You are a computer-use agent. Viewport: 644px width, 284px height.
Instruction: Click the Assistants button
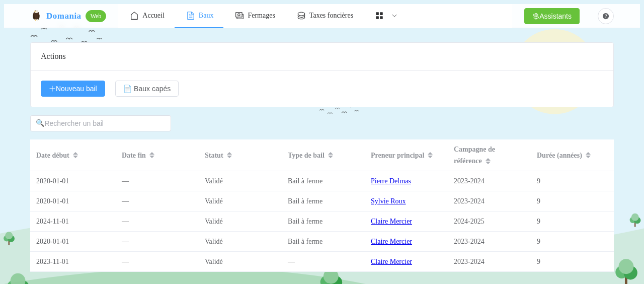pos(552,16)
